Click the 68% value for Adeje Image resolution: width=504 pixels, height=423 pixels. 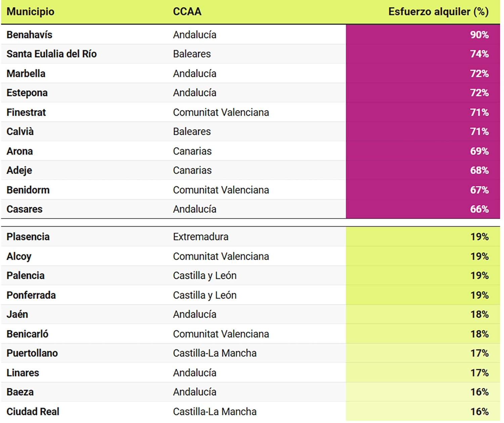[x=479, y=170]
